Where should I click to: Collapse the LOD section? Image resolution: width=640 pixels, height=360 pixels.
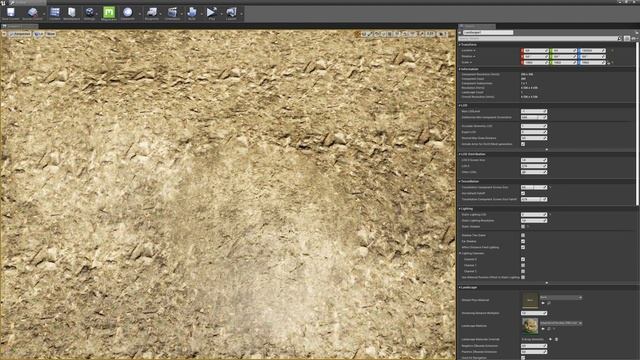460,105
